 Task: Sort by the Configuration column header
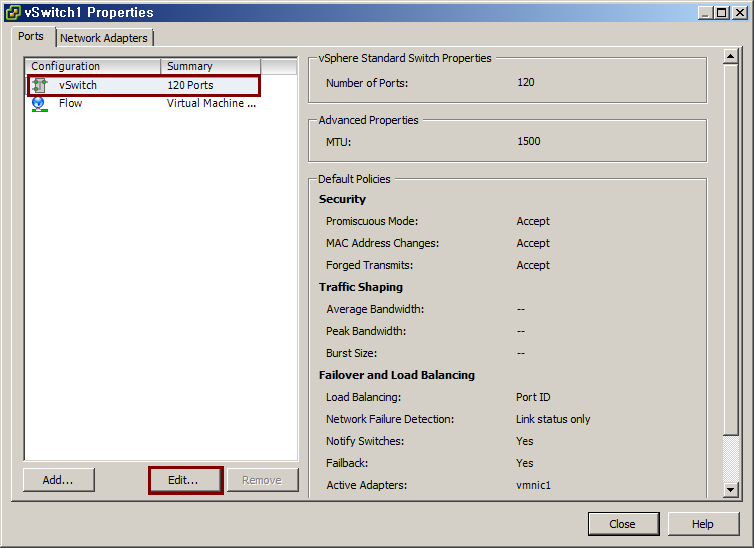pos(93,66)
